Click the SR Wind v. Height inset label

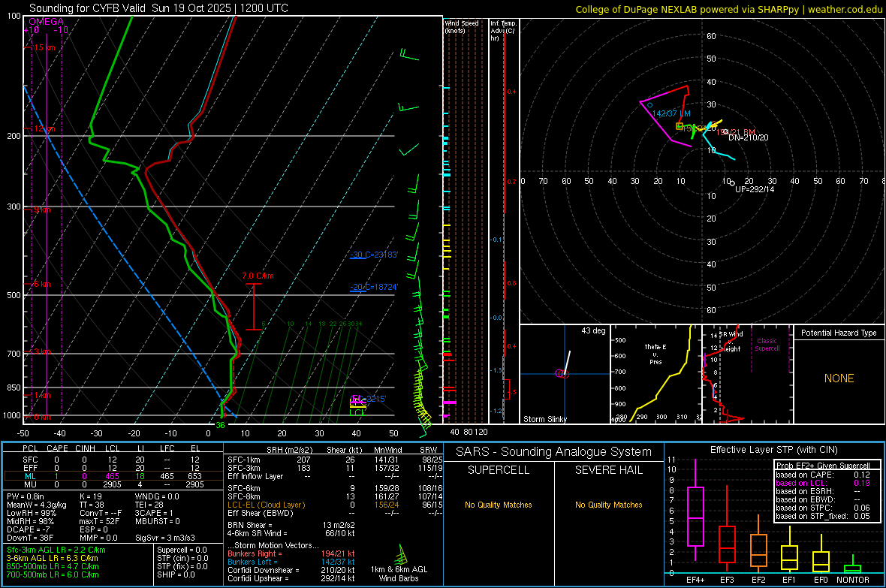[x=731, y=342]
